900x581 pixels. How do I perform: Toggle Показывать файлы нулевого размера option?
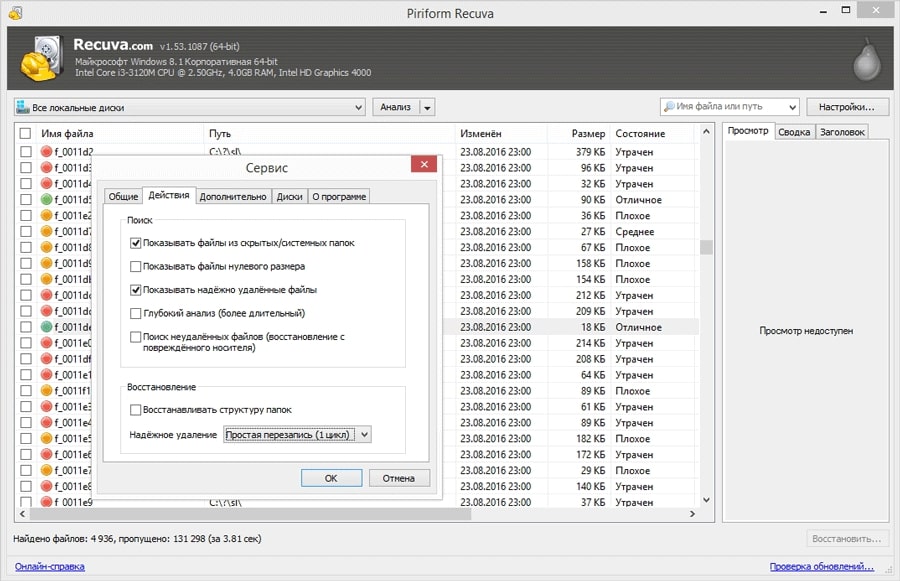coord(136,267)
